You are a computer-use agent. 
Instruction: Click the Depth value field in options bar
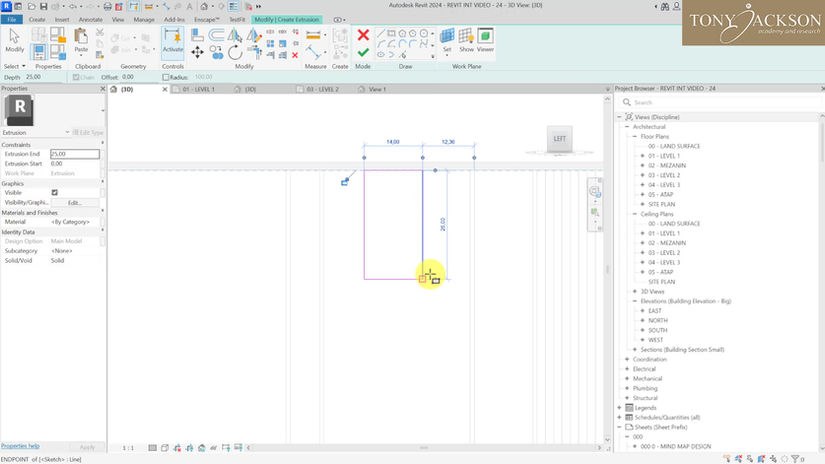tap(45, 77)
